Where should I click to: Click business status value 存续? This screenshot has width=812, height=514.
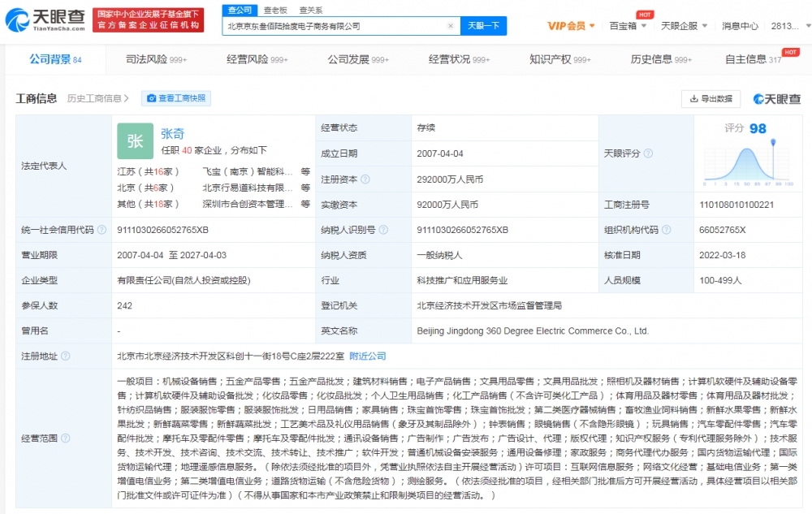coord(426,127)
